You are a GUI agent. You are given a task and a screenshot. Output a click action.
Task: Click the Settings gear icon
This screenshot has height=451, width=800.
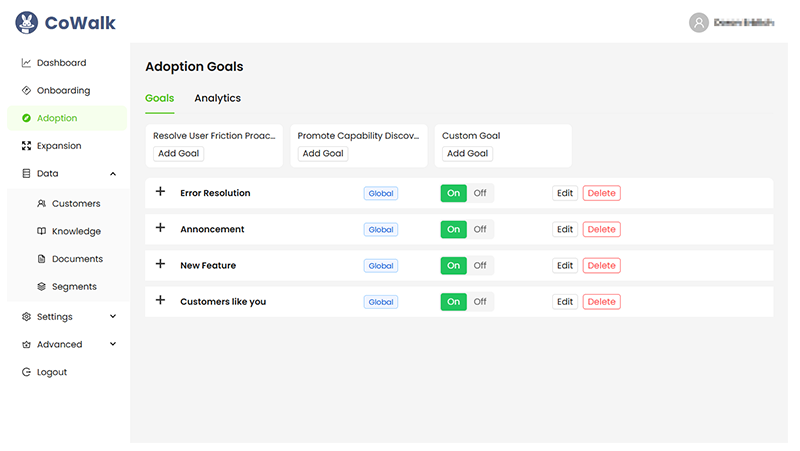click(26, 317)
